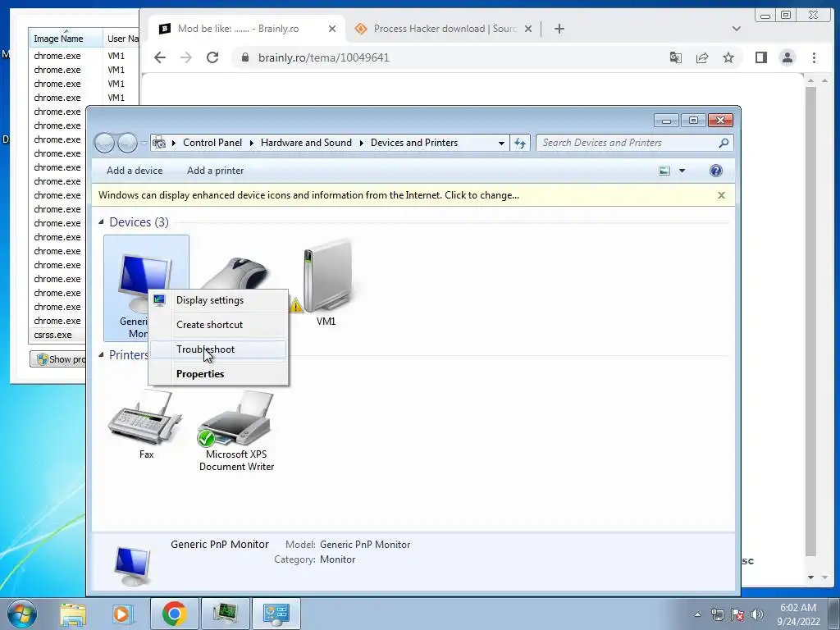Viewport: 840px width, 630px height.
Task: Click the taskbar clock showing 6:02 AM
Action: [798, 614]
